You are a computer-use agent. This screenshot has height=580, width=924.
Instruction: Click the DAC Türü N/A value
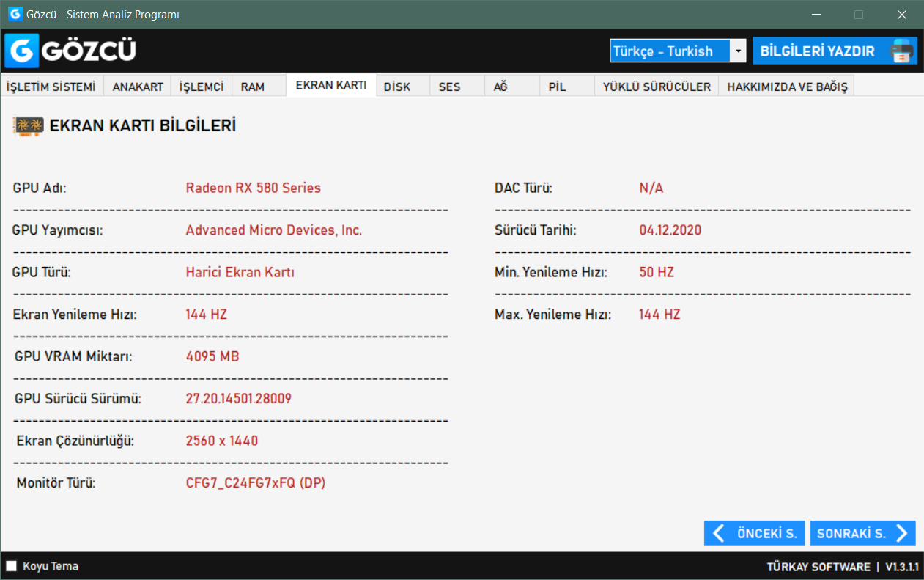pos(651,188)
